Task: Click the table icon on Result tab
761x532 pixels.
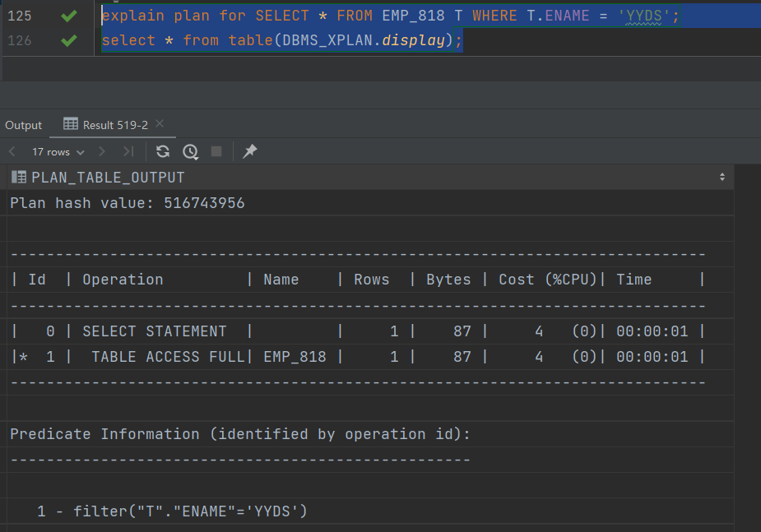Action: (71, 124)
